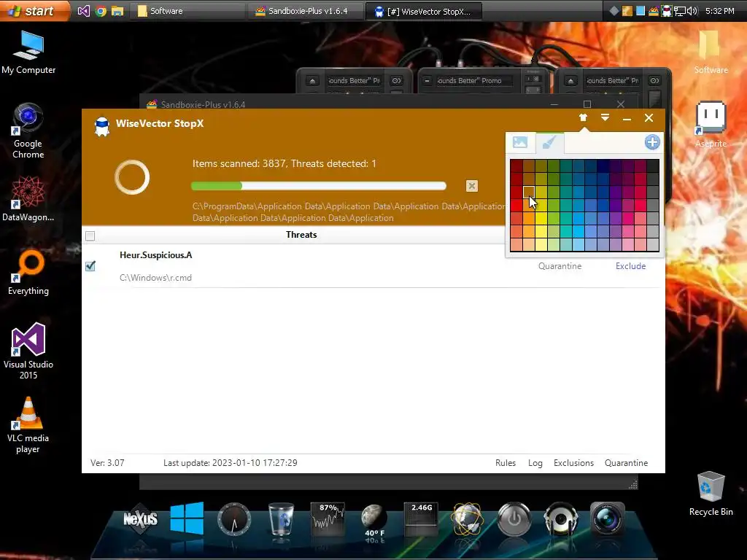Click the Nexus dock logo

click(140, 519)
